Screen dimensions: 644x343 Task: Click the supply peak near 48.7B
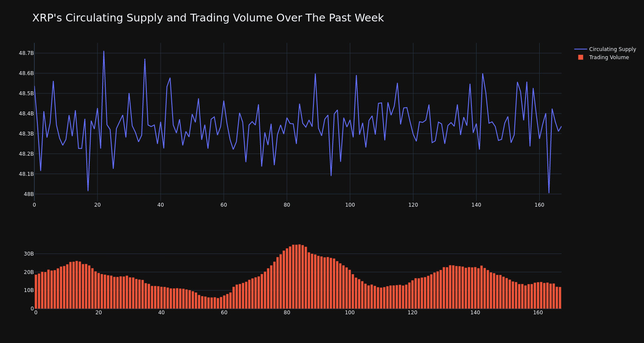(103, 51)
